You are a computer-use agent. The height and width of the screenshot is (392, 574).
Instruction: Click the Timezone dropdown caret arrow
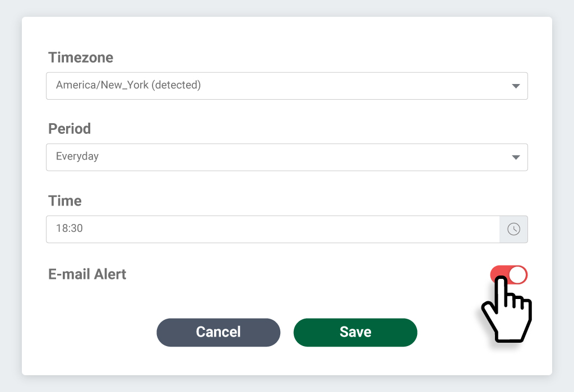tap(516, 86)
